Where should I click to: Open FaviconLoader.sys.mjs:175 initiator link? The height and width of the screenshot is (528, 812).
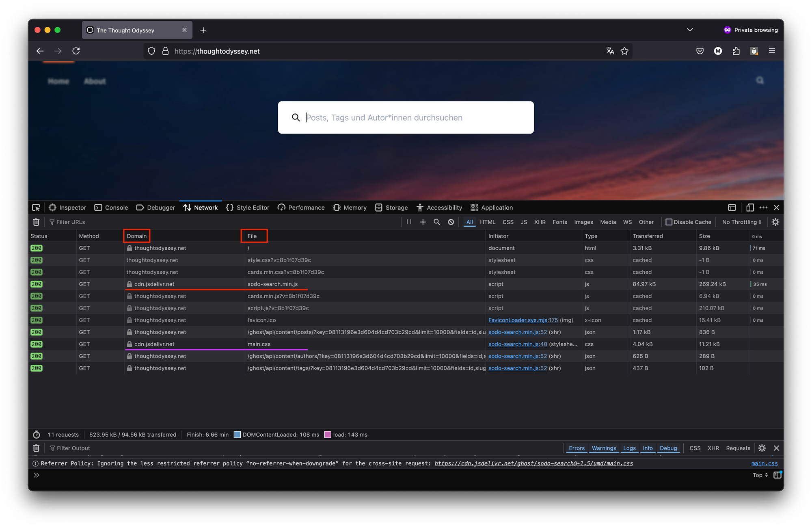tap(523, 320)
